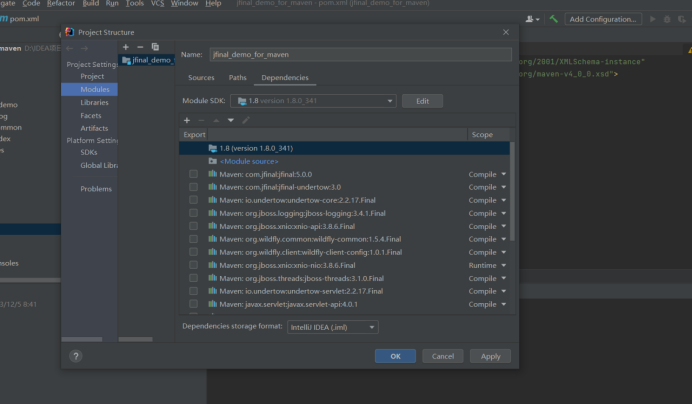Image resolution: width=692 pixels, height=405 pixels.
Task: Check export for wildfly-client-config:1.0.1.Final
Action: (193, 252)
